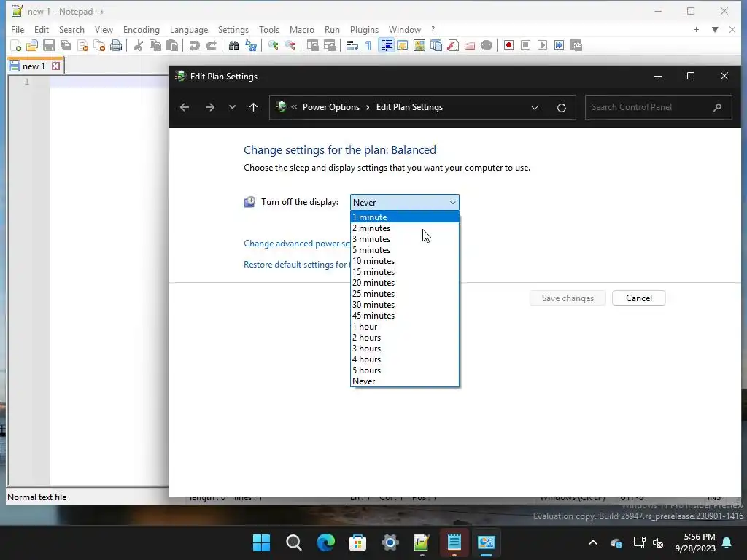Click Cut scissors icon in Notepad++

138,45
